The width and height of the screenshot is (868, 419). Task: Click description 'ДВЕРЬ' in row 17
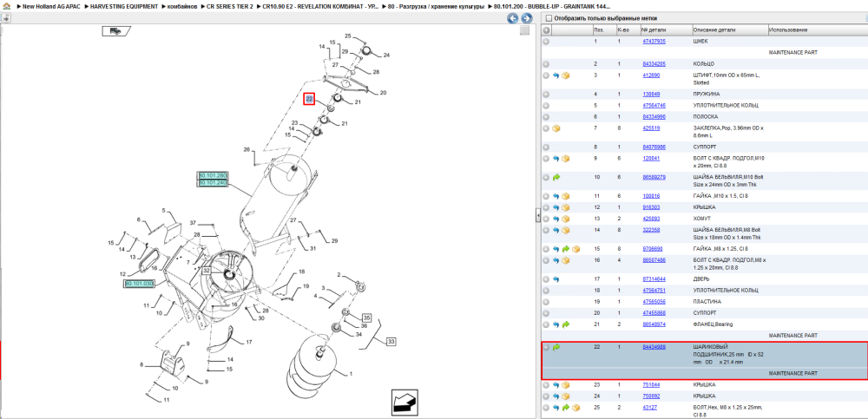coord(701,279)
